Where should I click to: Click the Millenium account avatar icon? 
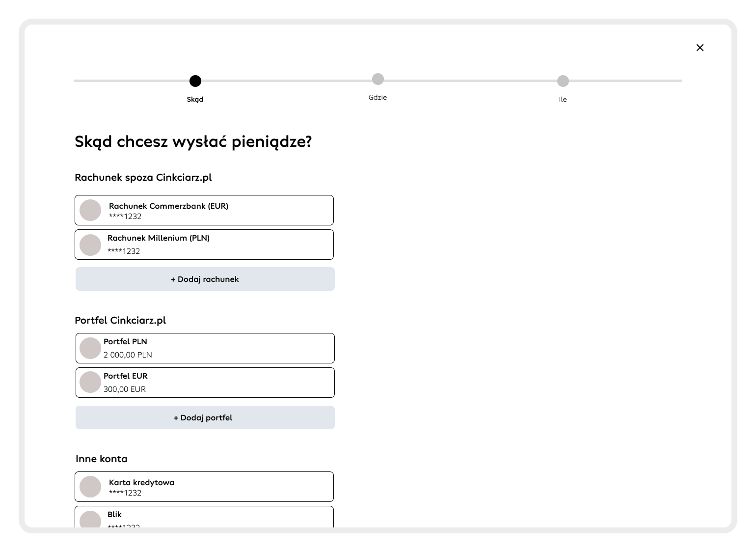(x=90, y=245)
